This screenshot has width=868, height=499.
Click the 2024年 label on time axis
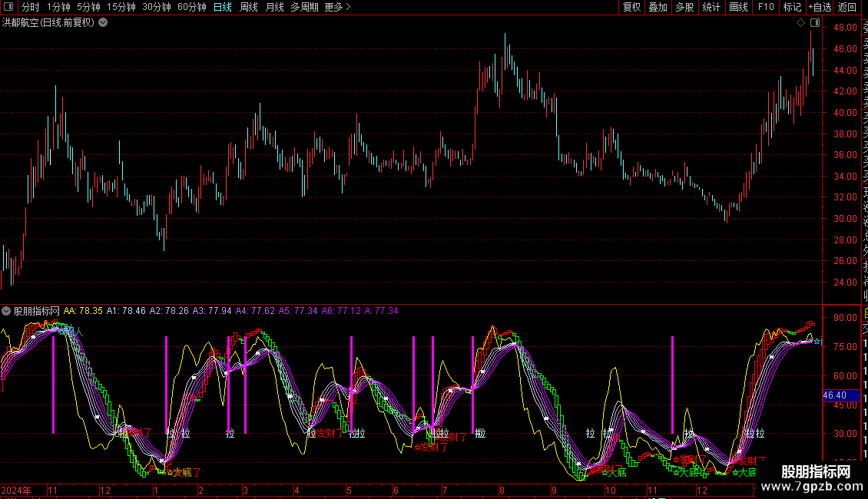(x=17, y=490)
